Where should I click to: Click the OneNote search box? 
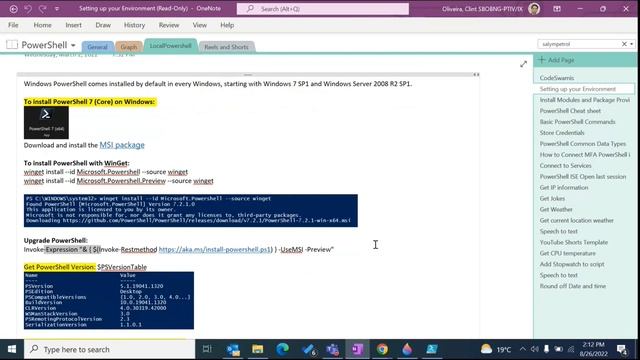322,9
